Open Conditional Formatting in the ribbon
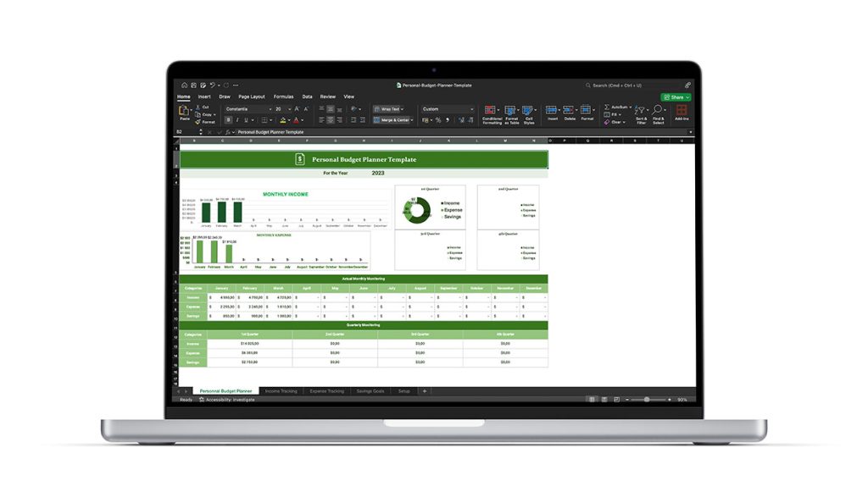 [x=492, y=111]
